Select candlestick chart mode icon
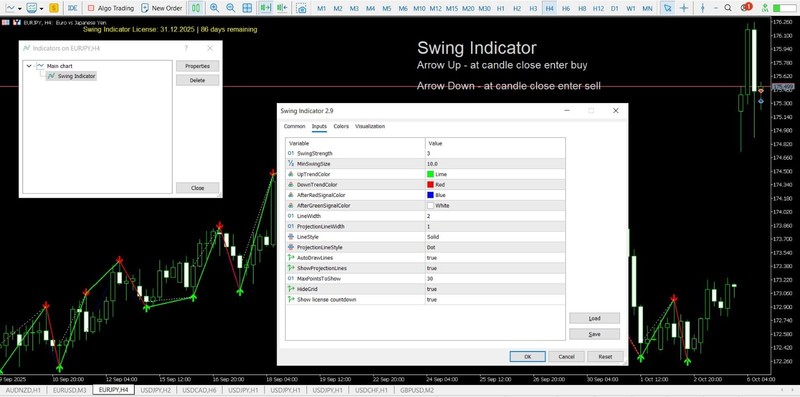 pos(195,8)
